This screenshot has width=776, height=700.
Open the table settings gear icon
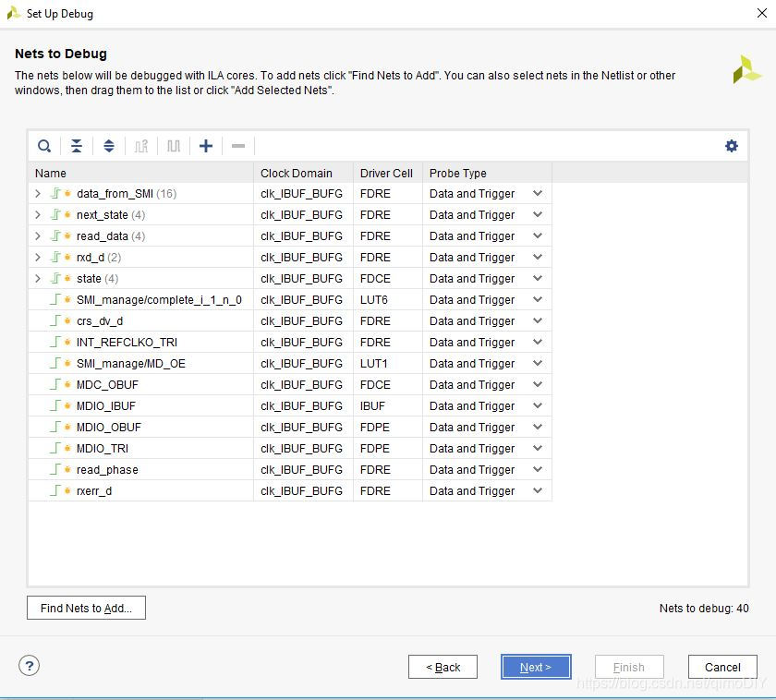pyautogui.click(x=732, y=146)
